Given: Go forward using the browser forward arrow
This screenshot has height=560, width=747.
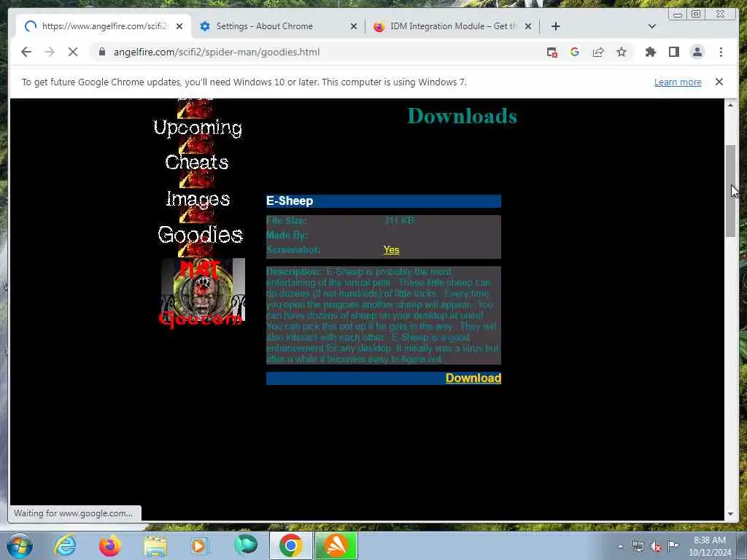Looking at the screenshot, I should 50,52.
